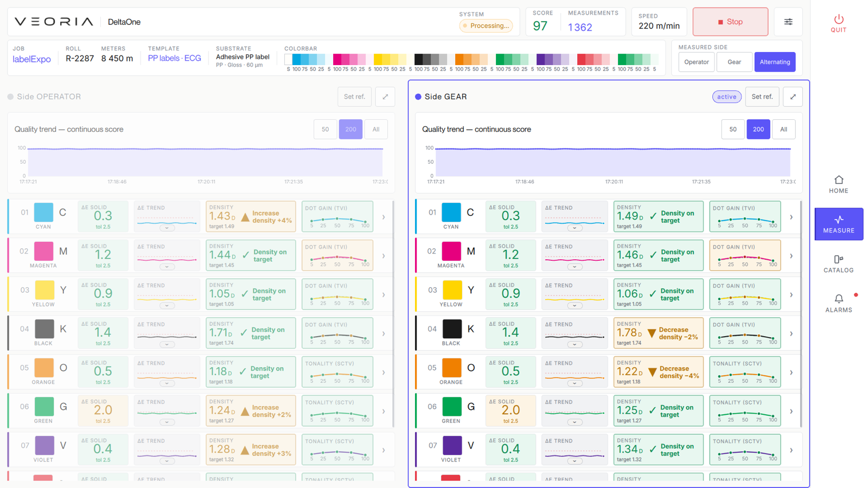The image size is (868, 488).
Task: Set Operator trend range to 200
Action: pos(350,129)
